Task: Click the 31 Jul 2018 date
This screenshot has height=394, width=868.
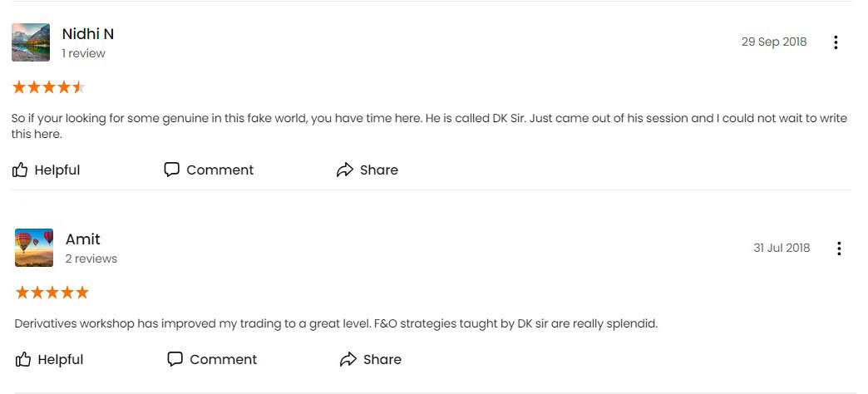Action: coord(782,248)
